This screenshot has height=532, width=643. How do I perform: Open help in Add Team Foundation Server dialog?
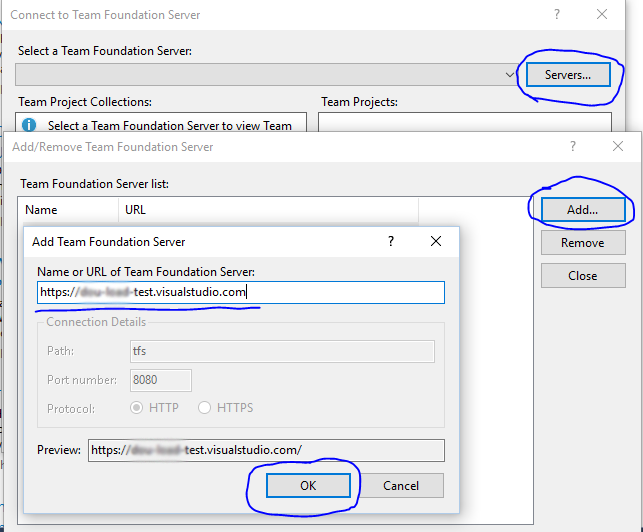coord(391,241)
